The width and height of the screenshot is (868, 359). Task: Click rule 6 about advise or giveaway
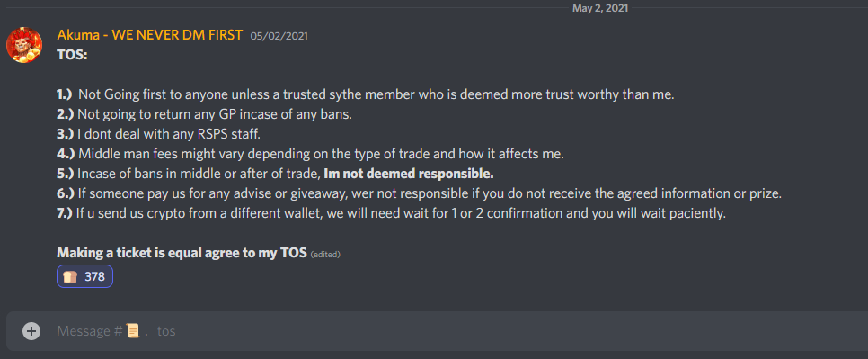[419, 194]
